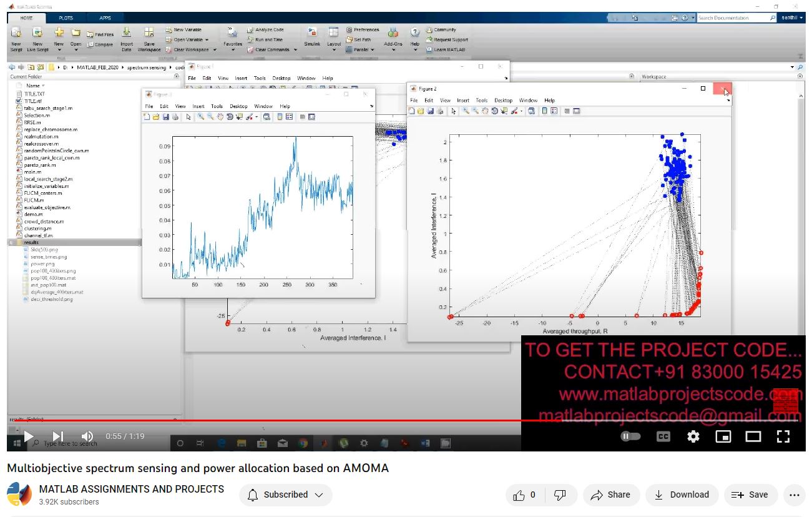Viewport: 812px width, 517px height.
Task: Select Edit Plot arrow in Figure 3
Action: coord(188,117)
